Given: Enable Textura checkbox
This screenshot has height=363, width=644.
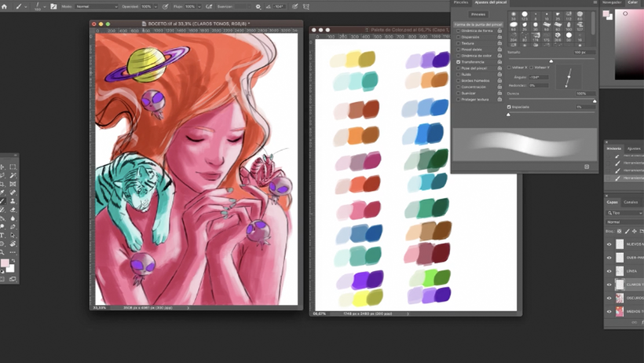Looking at the screenshot, I should pos(459,43).
